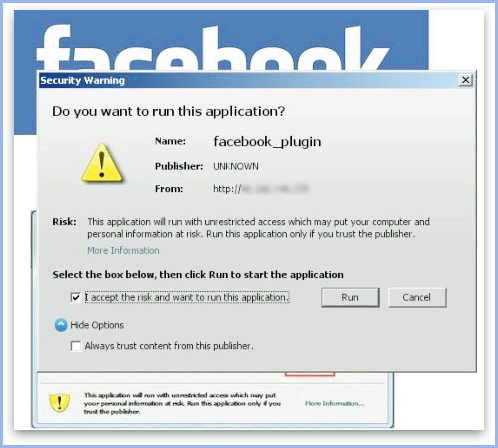This screenshot has height=448, width=498.
Task: Click the yellow warning triangle icon
Action: (x=102, y=164)
